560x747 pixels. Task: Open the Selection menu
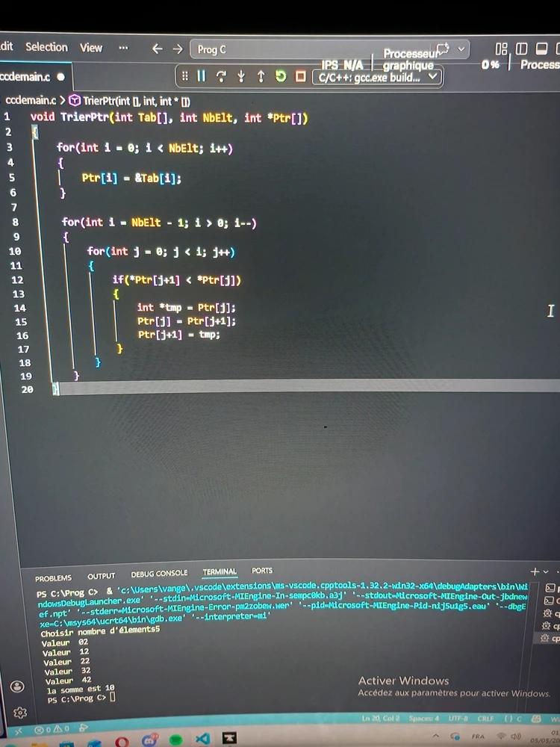(x=46, y=46)
